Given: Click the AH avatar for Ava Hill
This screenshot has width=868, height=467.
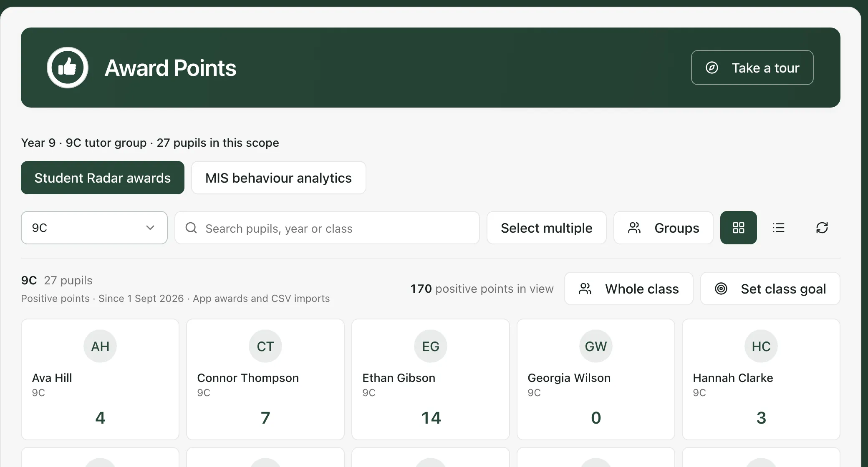Looking at the screenshot, I should point(100,346).
